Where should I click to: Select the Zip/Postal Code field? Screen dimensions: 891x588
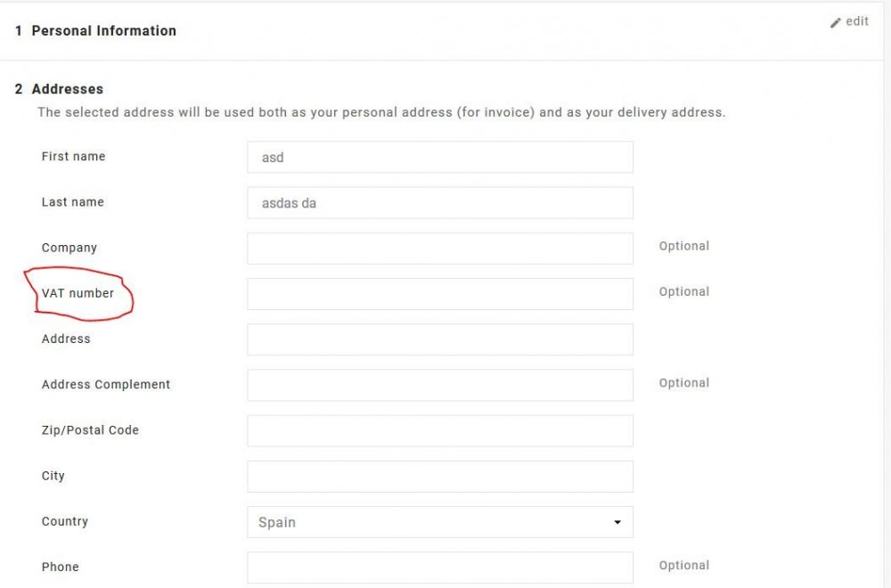pyautogui.click(x=440, y=430)
